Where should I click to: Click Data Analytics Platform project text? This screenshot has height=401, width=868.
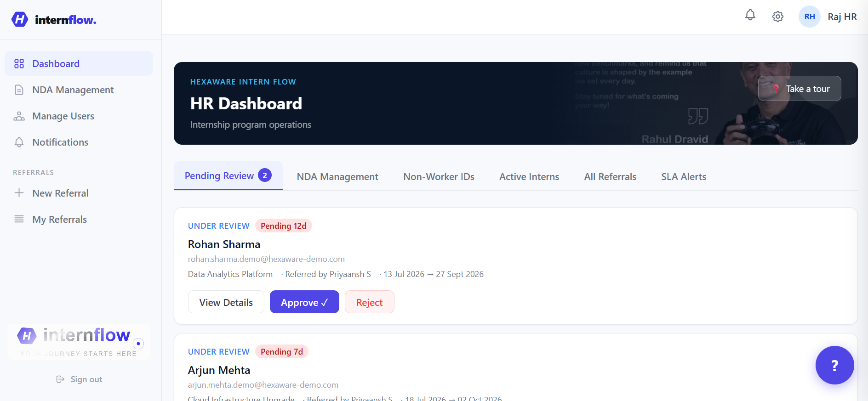coord(230,274)
